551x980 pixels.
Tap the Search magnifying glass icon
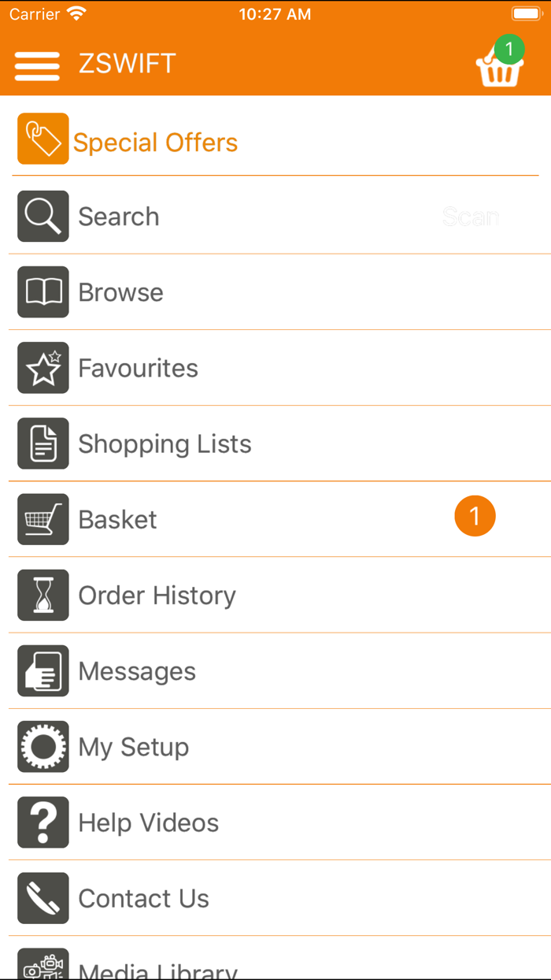tap(43, 216)
